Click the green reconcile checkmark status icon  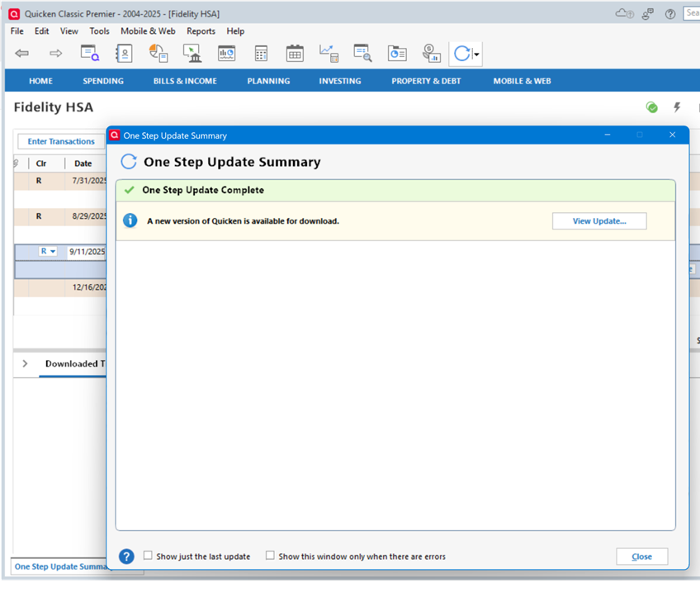(x=652, y=107)
